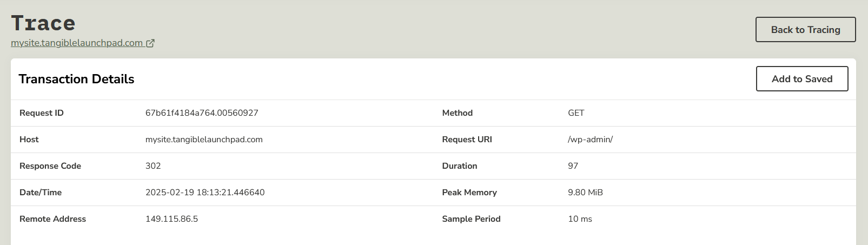Screen dimensions: 868x245
Task: Click the Peak Memory label
Action: pyautogui.click(x=469, y=193)
